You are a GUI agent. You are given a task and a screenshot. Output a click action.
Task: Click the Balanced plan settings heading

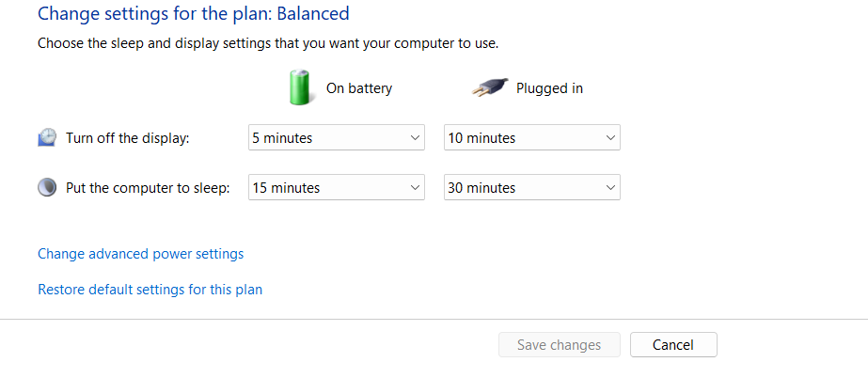click(x=193, y=14)
